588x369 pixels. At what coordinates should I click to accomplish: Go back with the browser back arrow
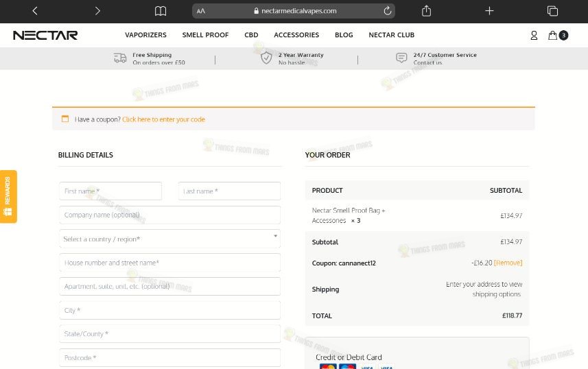coord(35,11)
